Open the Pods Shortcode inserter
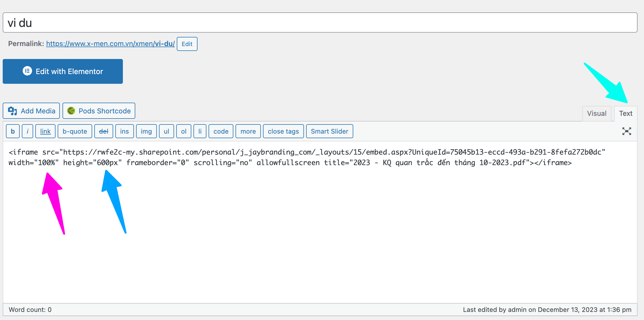 99,111
